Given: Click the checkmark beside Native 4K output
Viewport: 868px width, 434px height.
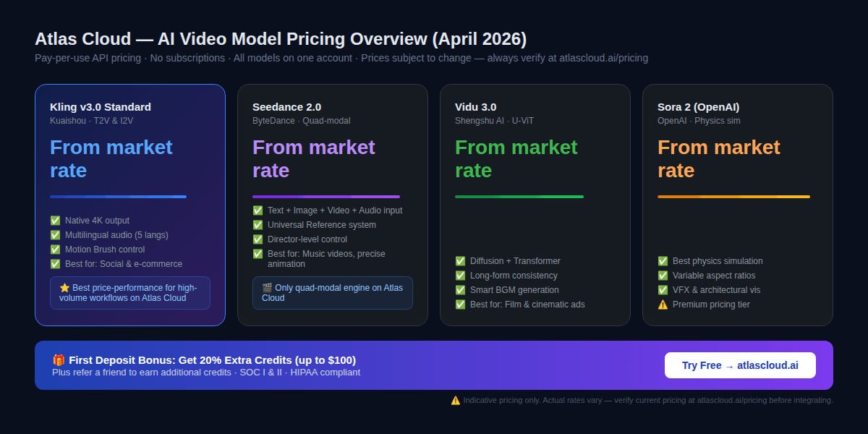Looking at the screenshot, I should [x=55, y=220].
